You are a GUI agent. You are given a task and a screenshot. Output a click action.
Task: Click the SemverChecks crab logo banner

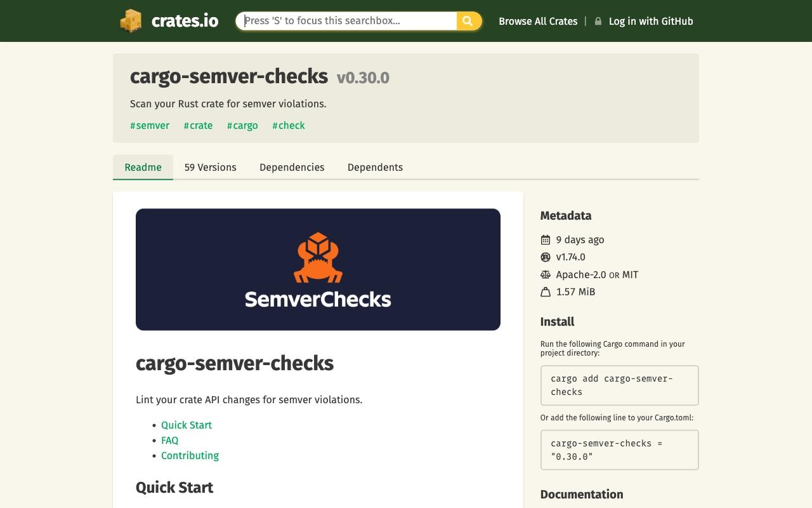pyautogui.click(x=318, y=269)
